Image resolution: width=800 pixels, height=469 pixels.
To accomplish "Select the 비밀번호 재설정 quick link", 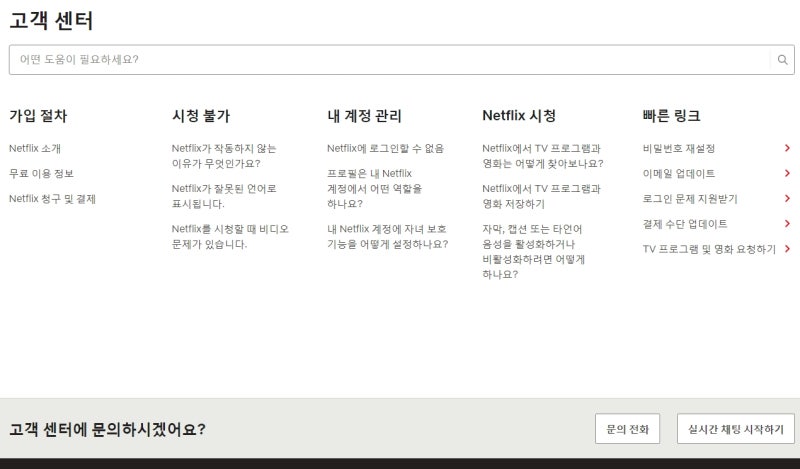I will click(679, 149).
